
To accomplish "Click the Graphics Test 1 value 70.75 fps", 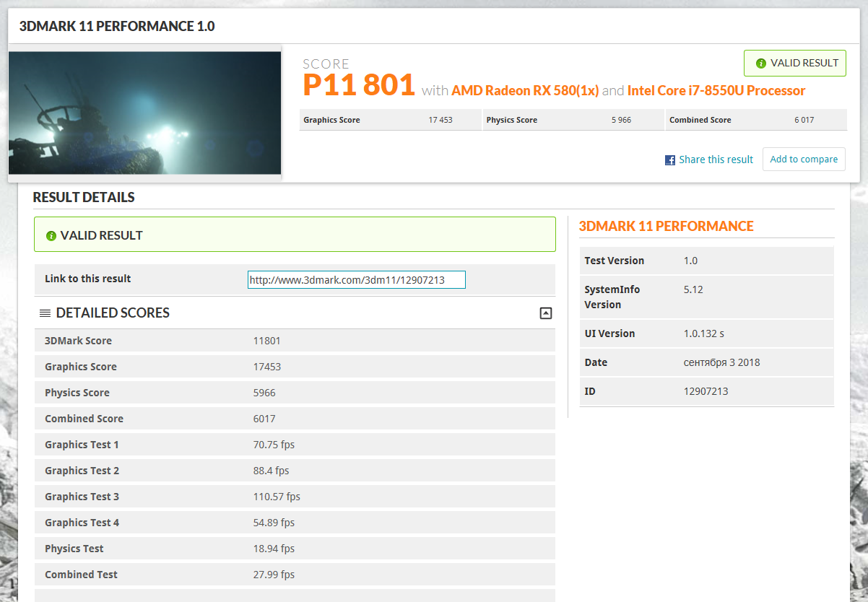I will (x=274, y=445).
